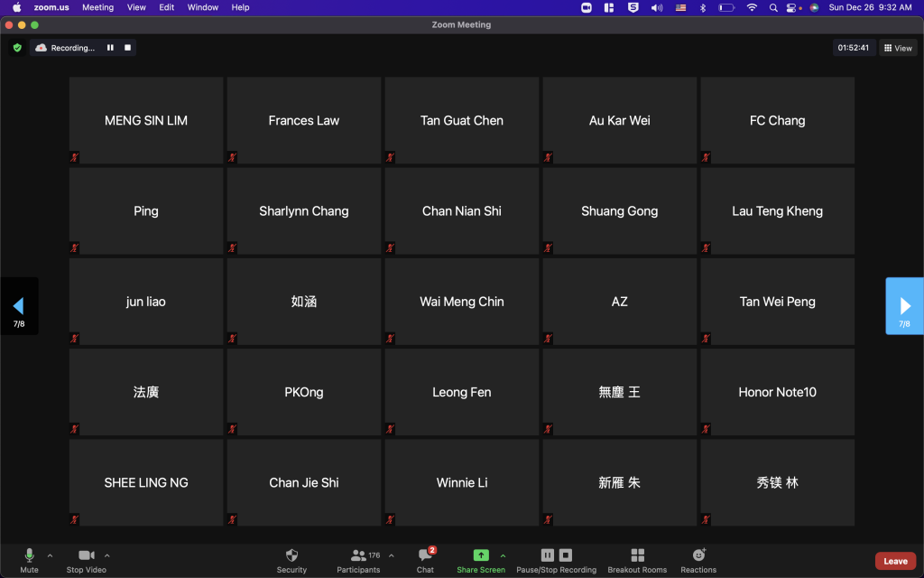Pause the cloud recording from top indicator
This screenshot has width=924, height=578.
pyautogui.click(x=110, y=48)
